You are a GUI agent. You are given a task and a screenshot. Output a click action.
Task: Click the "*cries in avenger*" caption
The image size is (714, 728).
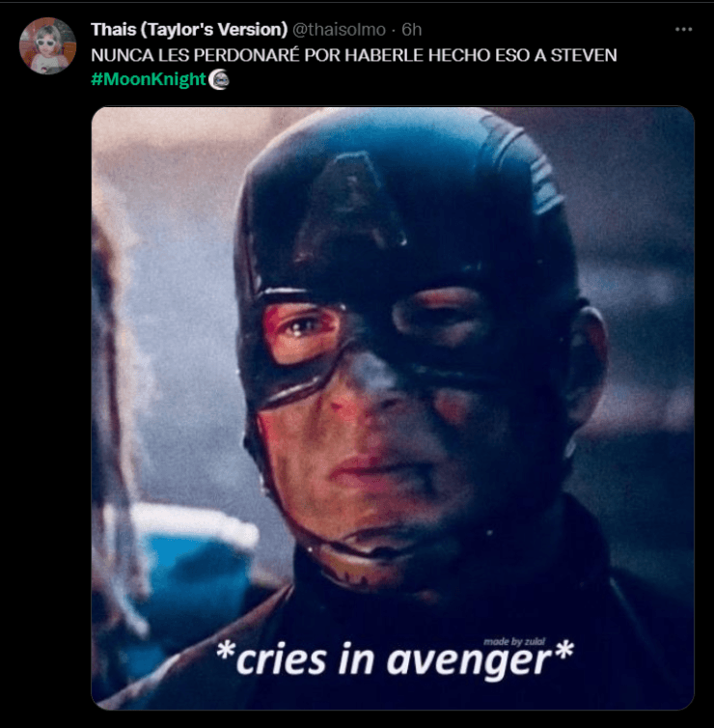click(393, 658)
